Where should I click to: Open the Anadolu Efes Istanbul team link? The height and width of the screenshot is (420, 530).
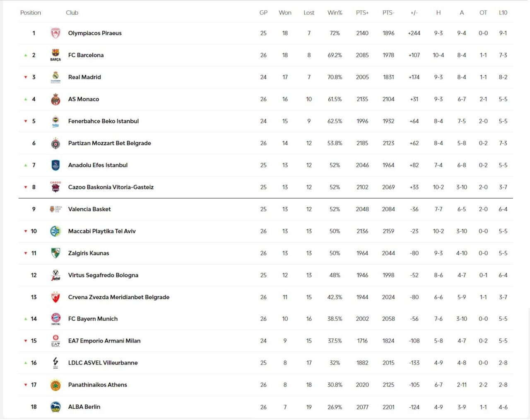click(98, 165)
